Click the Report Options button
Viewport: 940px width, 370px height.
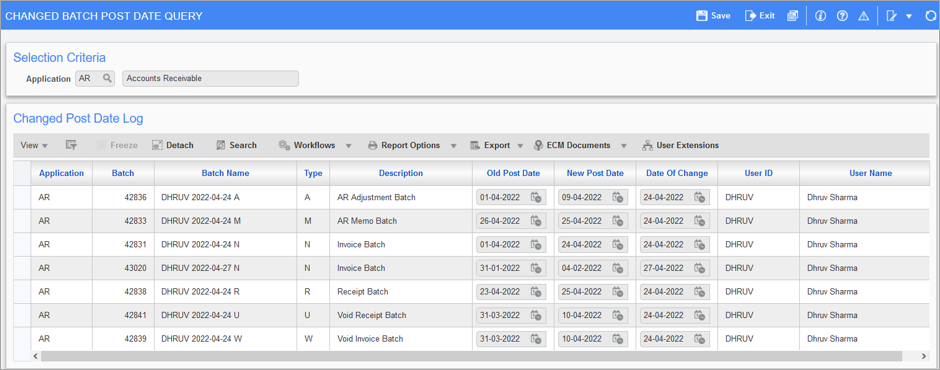click(403, 145)
